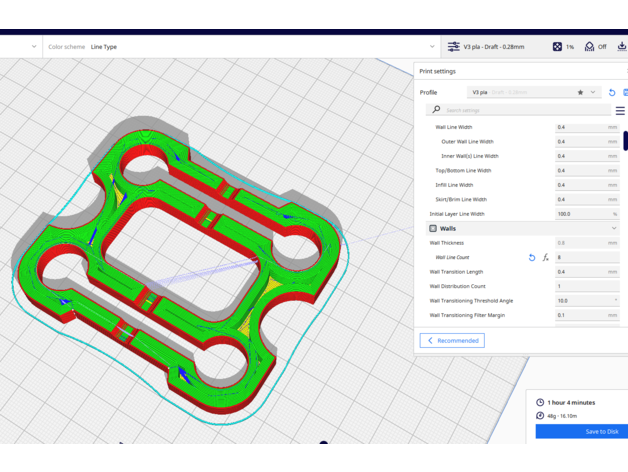Click the support Off icon
Screen dimensions: 628x472
pos(590,47)
